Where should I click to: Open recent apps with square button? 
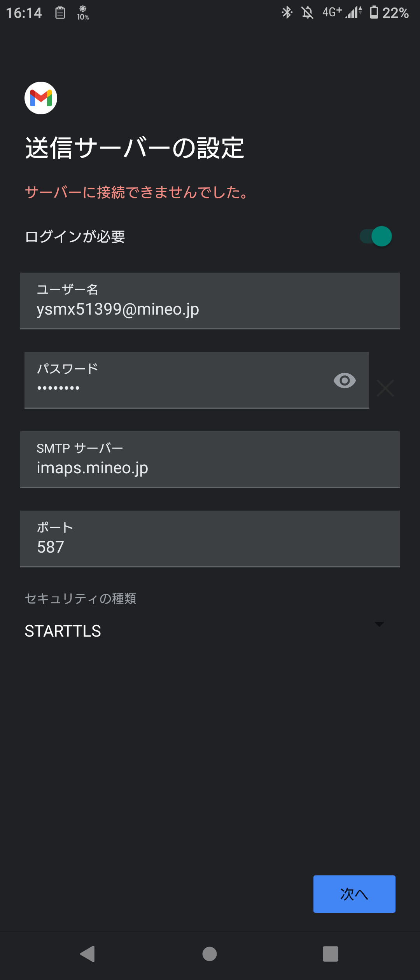[331, 954]
